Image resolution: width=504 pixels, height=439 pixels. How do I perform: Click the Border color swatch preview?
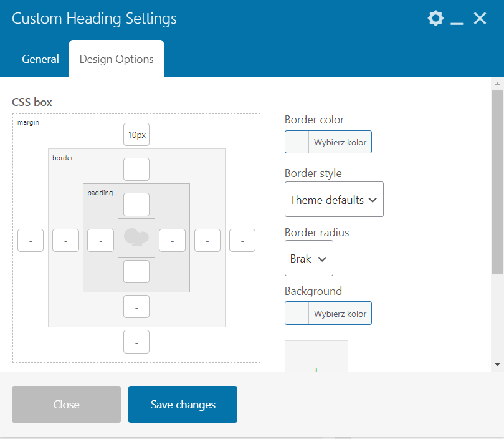297,142
